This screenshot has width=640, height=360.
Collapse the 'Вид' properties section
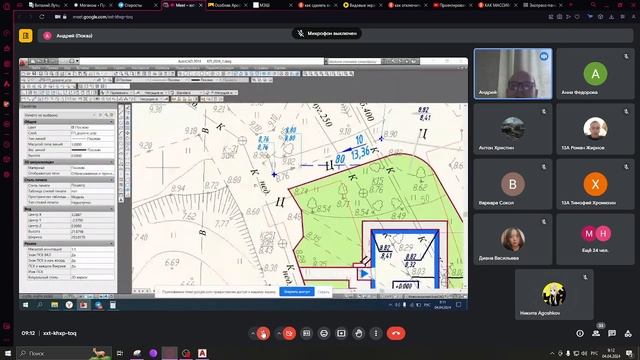tap(111, 209)
